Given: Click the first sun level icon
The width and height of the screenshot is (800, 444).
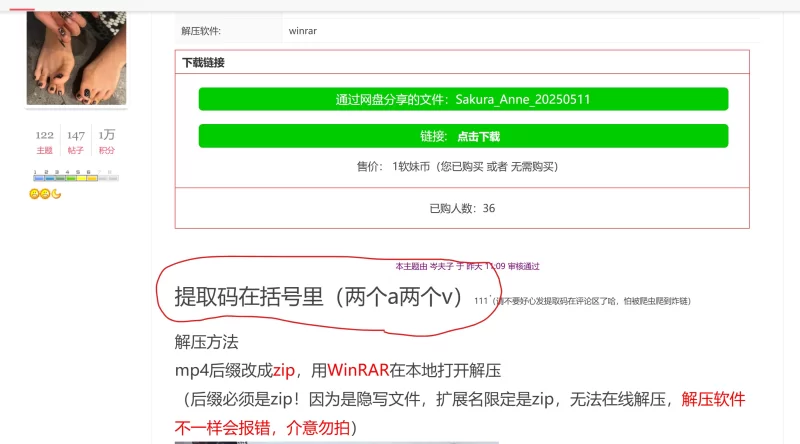Looking at the screenshot, I should tap(34, 193).
